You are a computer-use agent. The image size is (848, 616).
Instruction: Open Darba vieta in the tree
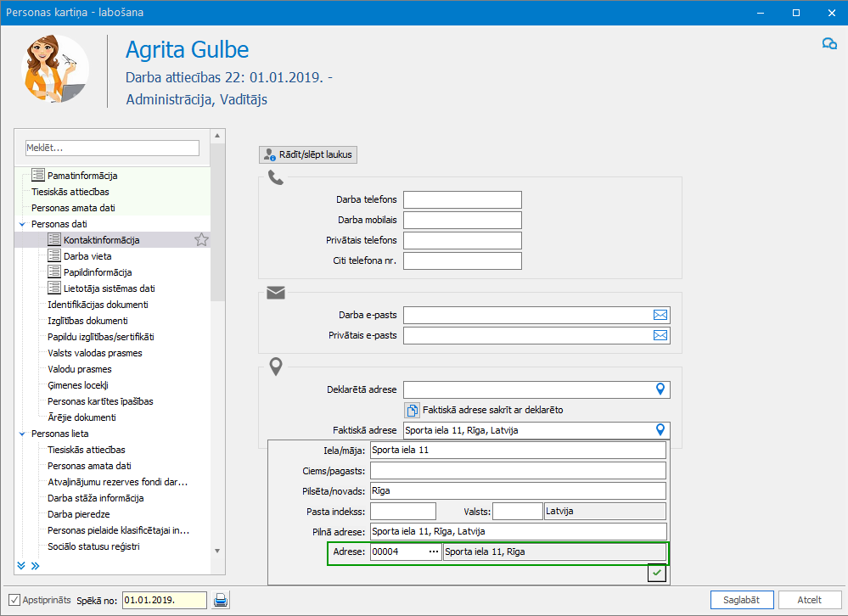[87, 256]
